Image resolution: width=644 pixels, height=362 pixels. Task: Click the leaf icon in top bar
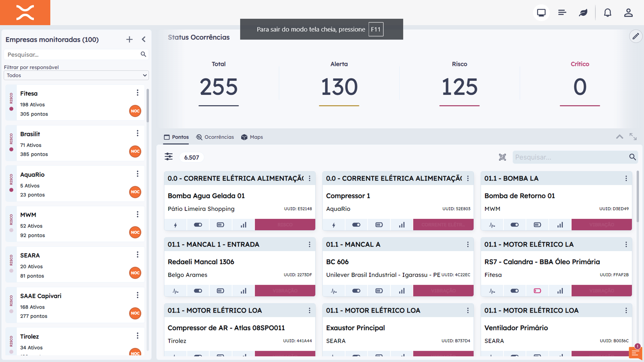(x=583, y=13)
